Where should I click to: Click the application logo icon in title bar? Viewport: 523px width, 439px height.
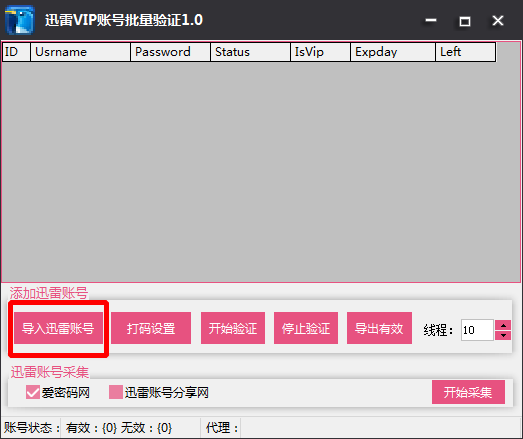pos(20,20)
